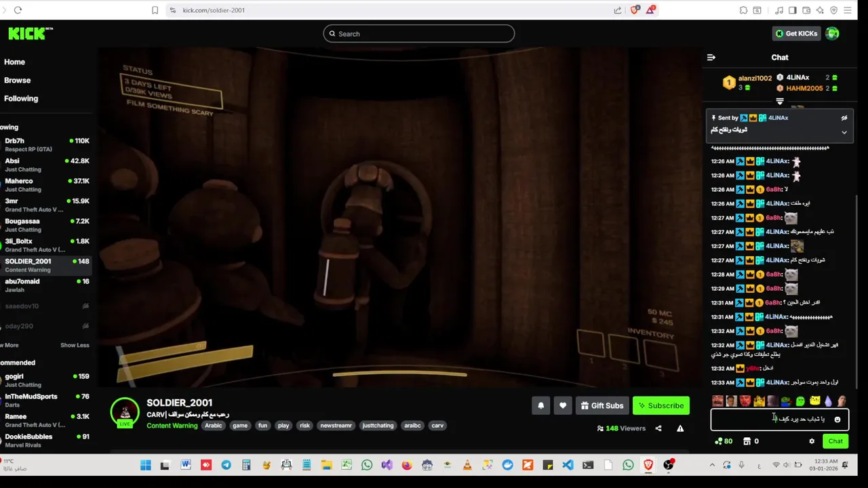Click the browser address bar URL
Screen dimensions: 868x488
click(214, 10)
